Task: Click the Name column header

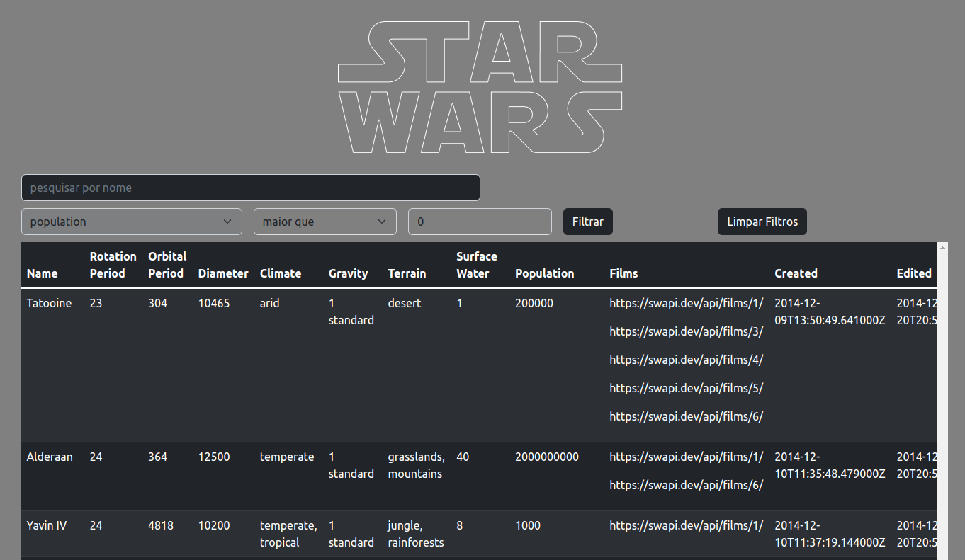Action: pos(43,273)
